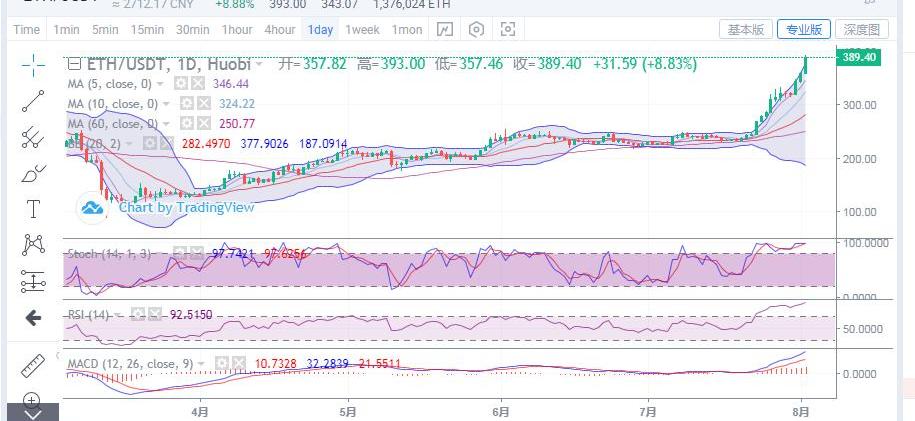The image size is (915, 421).
Task: Switch to the 1hour interval
Action: [237, 29]
